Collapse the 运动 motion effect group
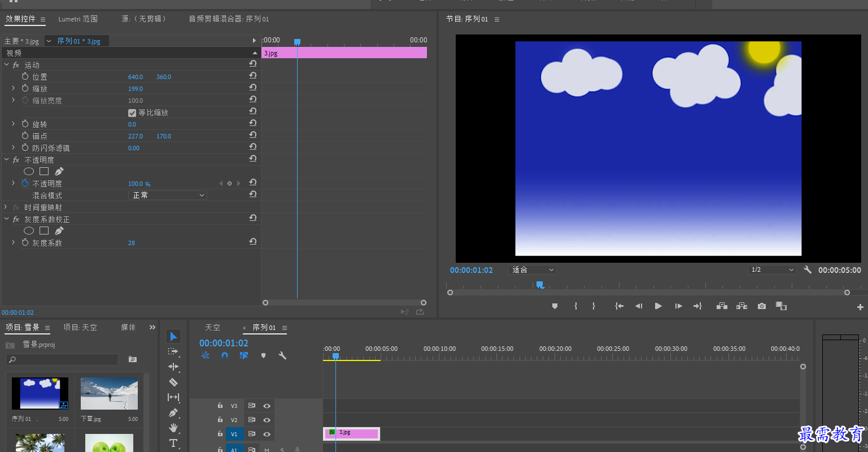The height and width of the screenshot is (452, 868). 6,65
